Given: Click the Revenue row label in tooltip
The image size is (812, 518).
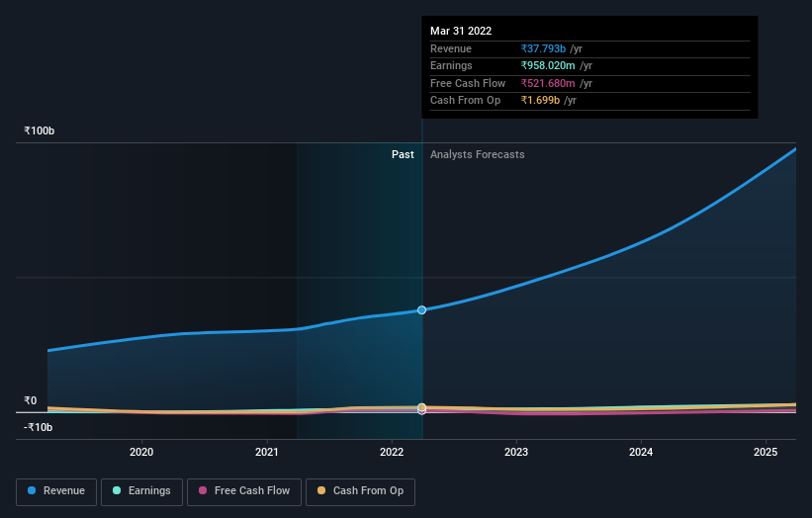Looking at the screenshot, I should [x=451, y=48].
